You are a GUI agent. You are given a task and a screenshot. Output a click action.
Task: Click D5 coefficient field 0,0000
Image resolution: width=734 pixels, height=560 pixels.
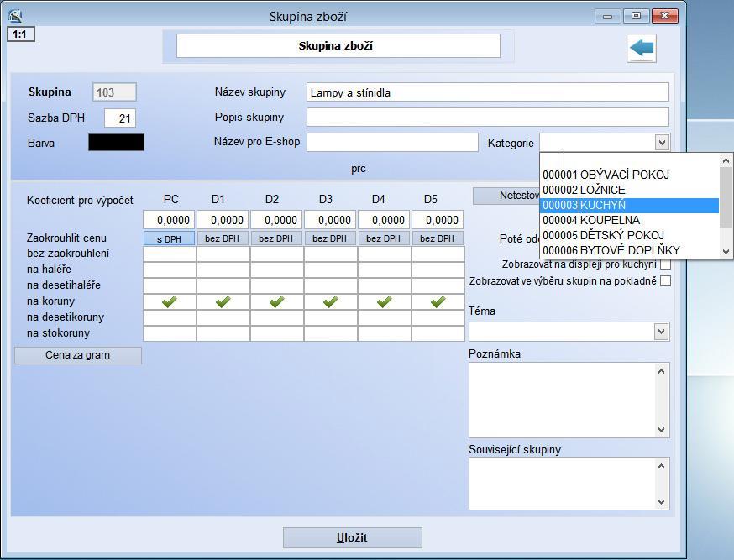[x=438, y=220]
